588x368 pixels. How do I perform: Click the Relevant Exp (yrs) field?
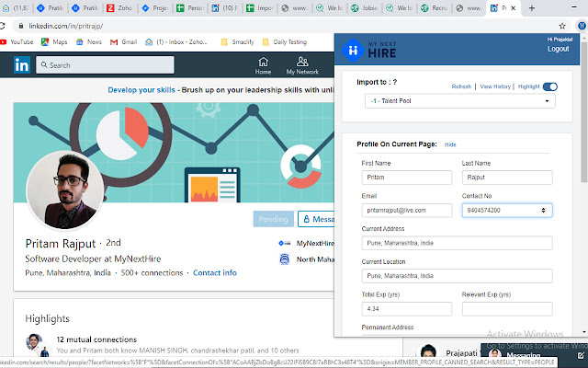[x=507, y=309]
